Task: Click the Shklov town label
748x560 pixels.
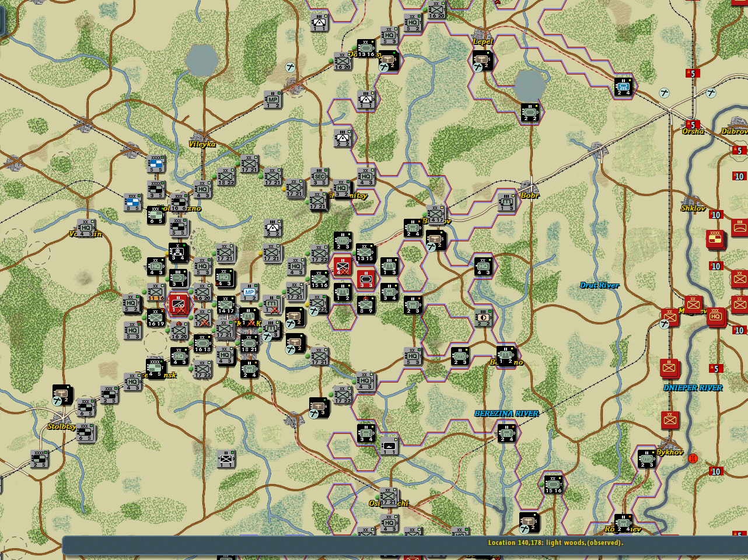Action: click(693, 208)
